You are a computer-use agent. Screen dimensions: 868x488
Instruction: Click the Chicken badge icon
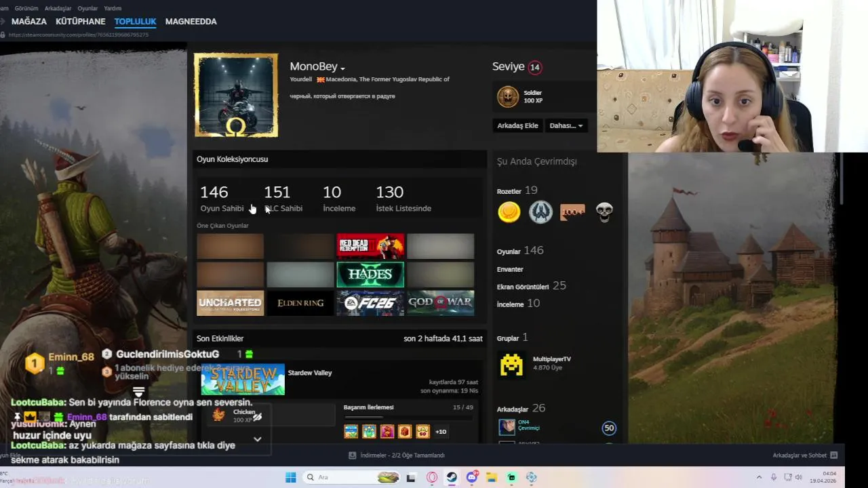[218, 415]
